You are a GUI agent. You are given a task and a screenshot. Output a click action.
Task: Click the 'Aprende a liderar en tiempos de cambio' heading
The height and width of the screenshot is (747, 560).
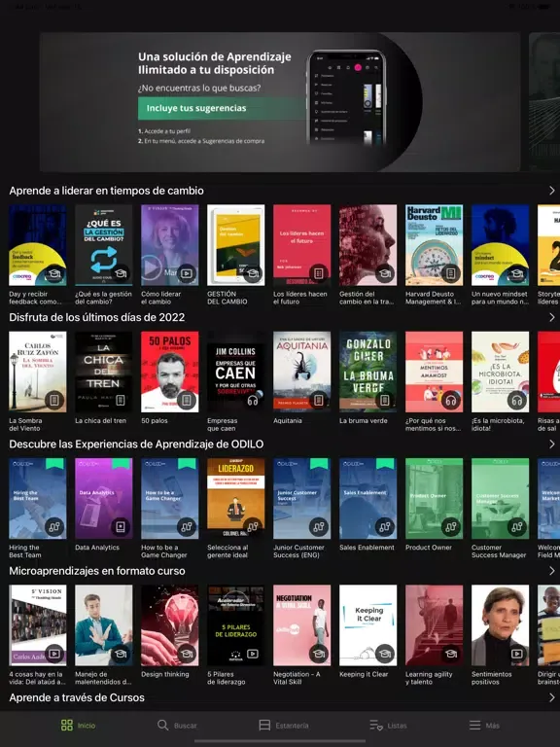pos(106,191)
